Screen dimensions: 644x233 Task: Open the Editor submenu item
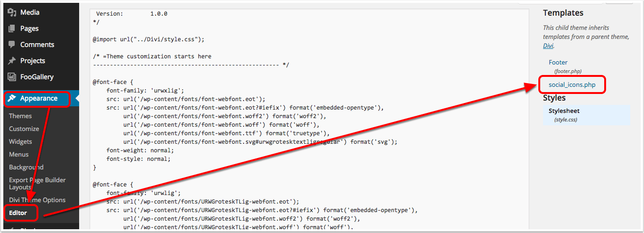(18, 213)
